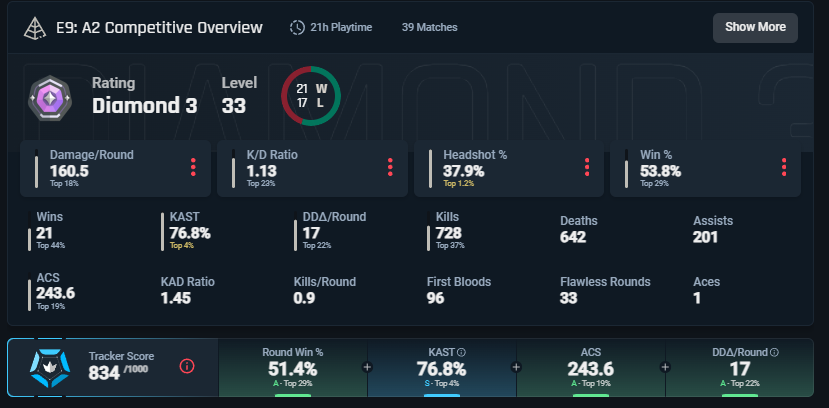Click the 'E9: A2 Competitive Overview' title
Image resolution: width=829 pixels, height=408 pixels.
pos(159,27)
